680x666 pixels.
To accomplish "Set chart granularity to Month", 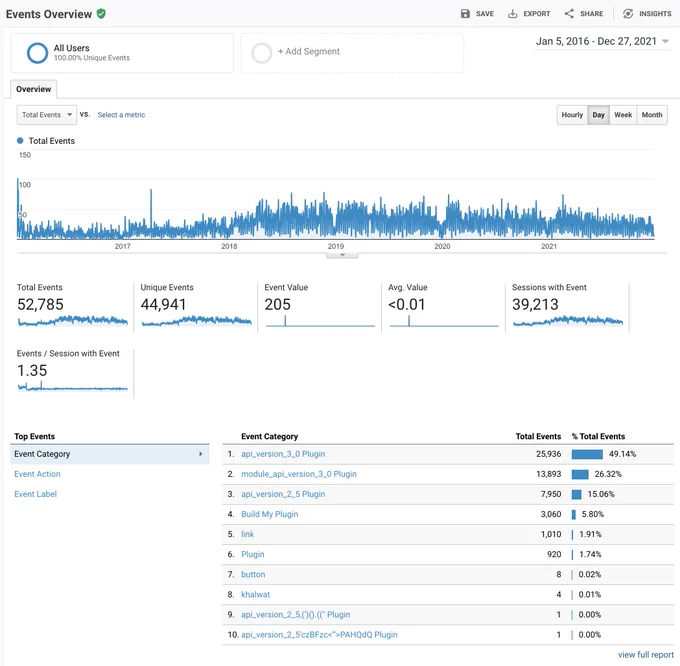I will [x=652, y=115].
